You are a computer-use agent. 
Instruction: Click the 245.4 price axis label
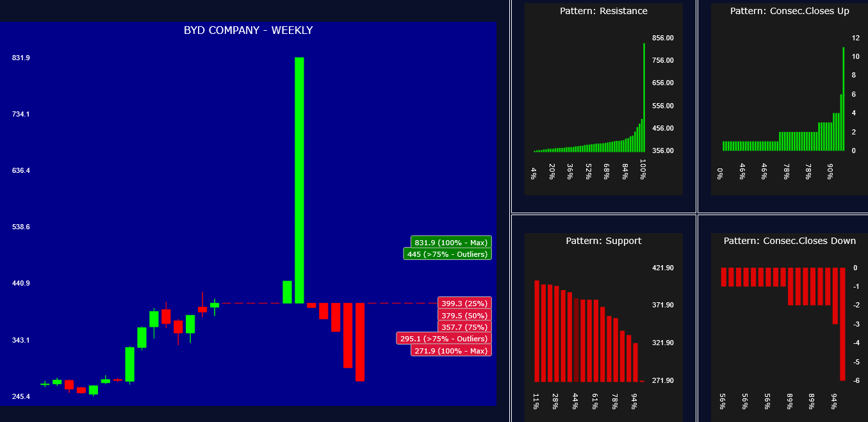[21, 396]
